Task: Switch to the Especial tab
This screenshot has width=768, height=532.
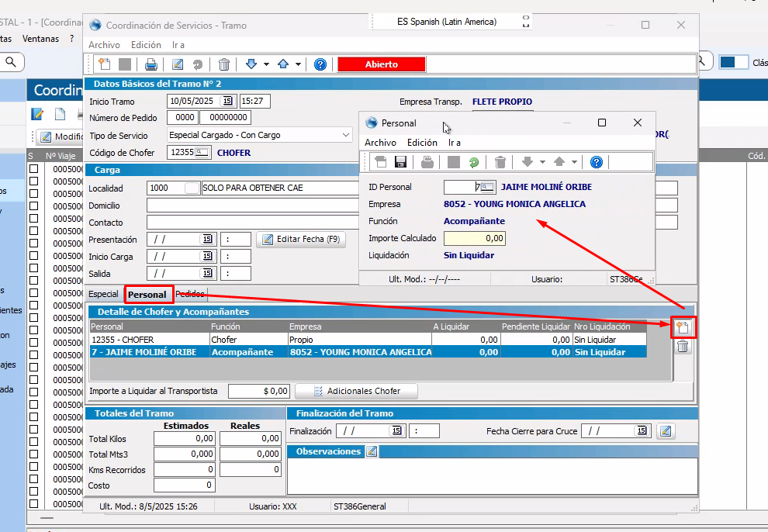Action: pos(103,294)
